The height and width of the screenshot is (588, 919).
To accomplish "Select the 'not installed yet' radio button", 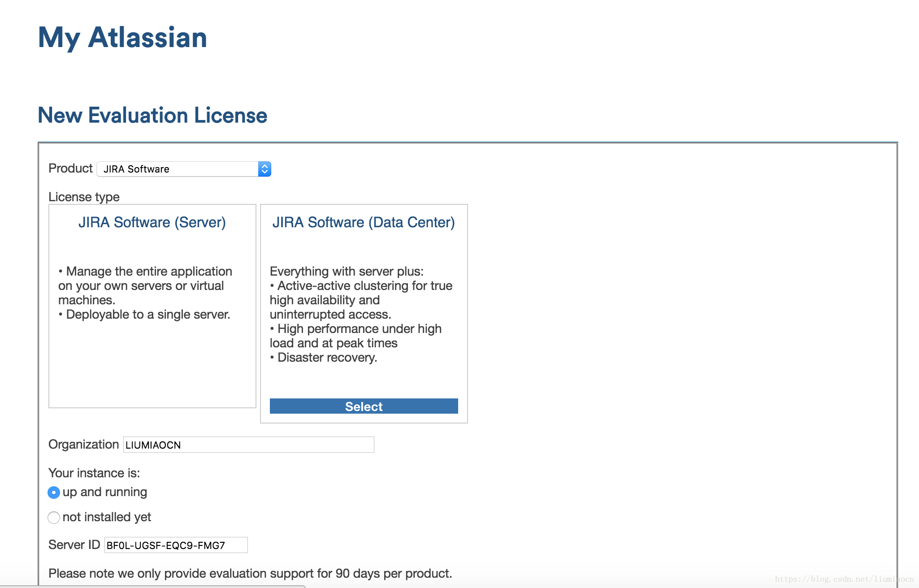I will tap(54, 518).
